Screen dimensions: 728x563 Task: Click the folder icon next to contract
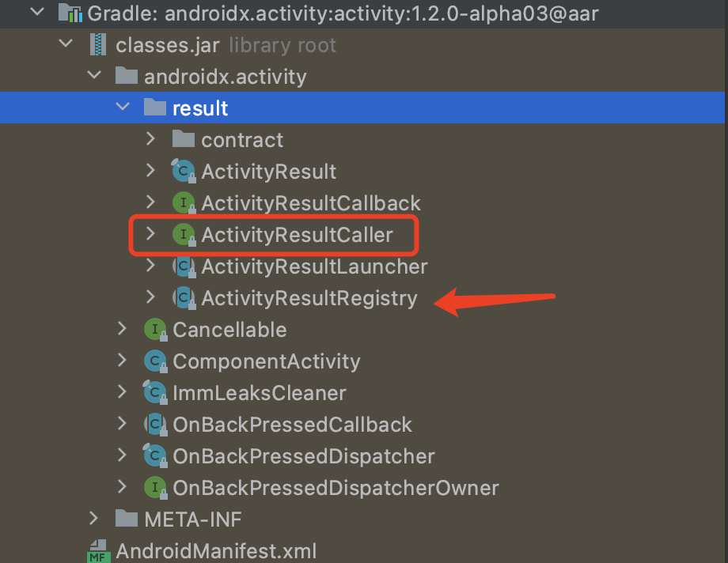(x=182, y=139)
